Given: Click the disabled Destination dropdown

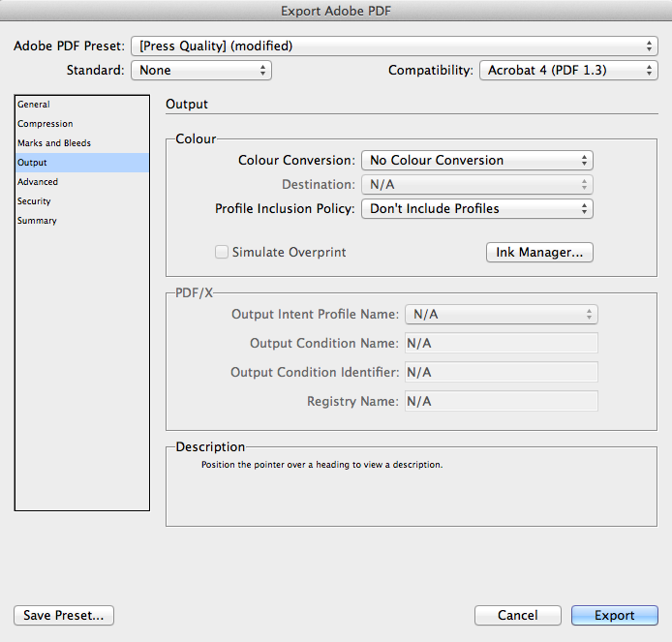Looking at the screenshot, I should point(477,185).
